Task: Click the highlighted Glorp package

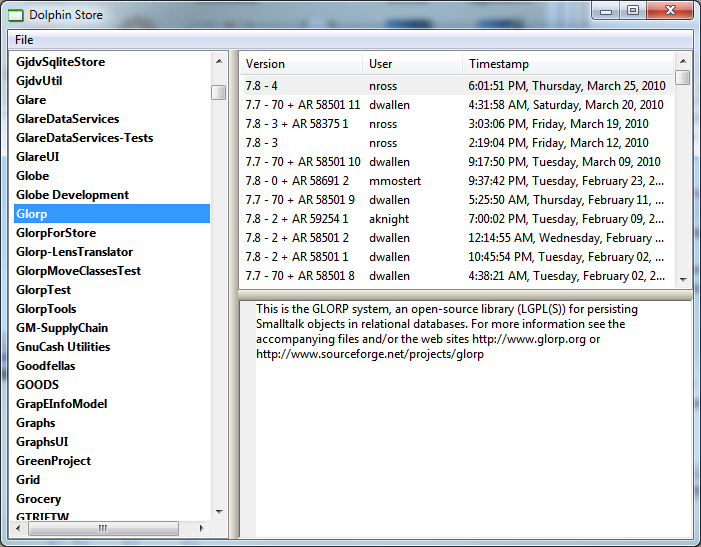Action: 112,214
